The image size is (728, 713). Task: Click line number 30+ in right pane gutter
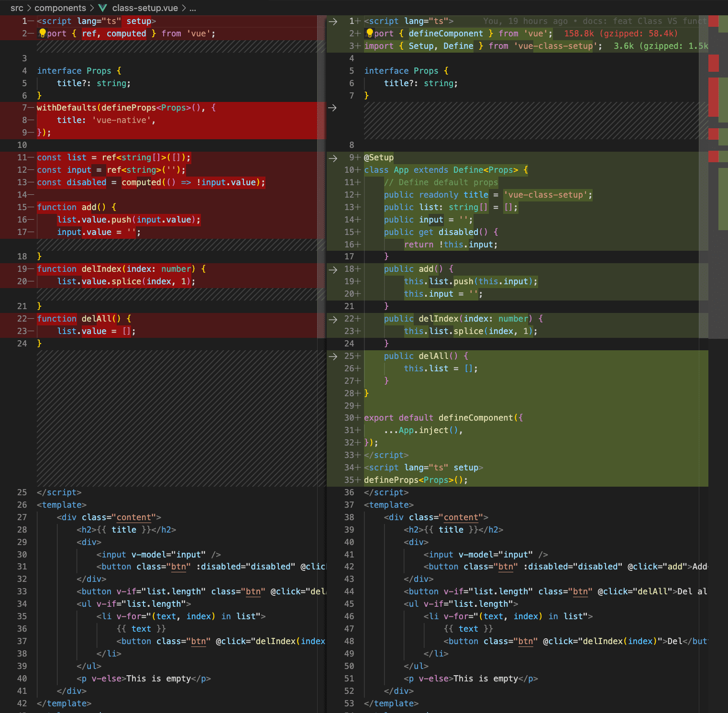click(353, 418)
